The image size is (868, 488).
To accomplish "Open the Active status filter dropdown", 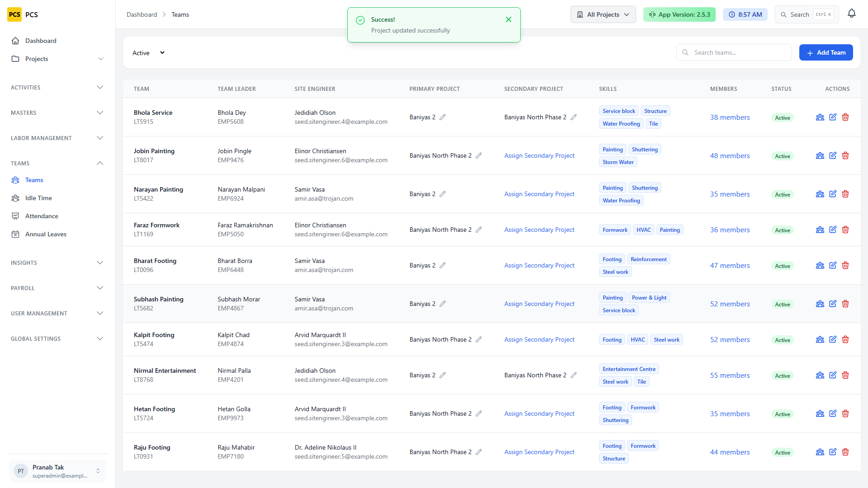I will 148,53.
